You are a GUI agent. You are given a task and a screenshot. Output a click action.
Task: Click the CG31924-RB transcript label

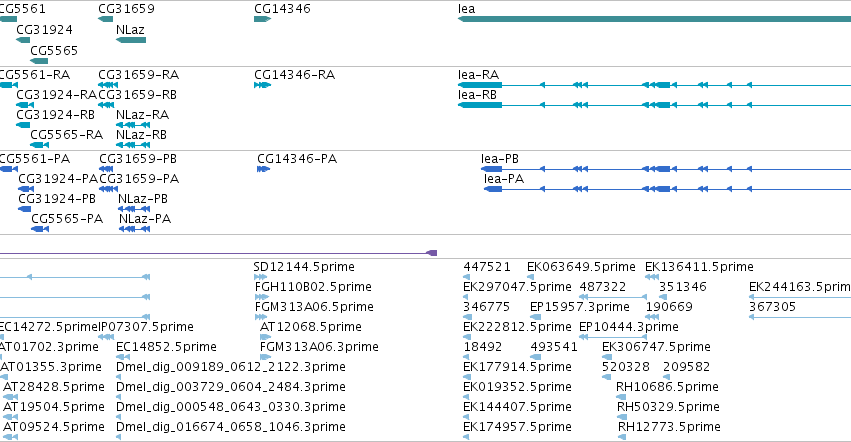55,115
